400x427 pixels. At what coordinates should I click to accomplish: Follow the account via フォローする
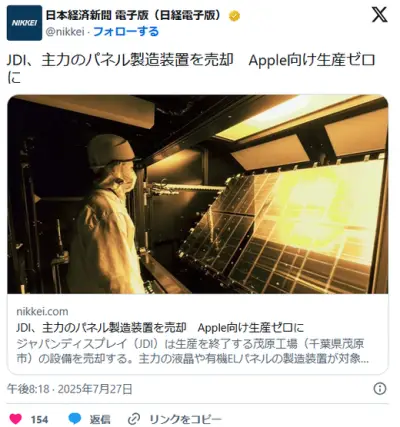(126, 32)
